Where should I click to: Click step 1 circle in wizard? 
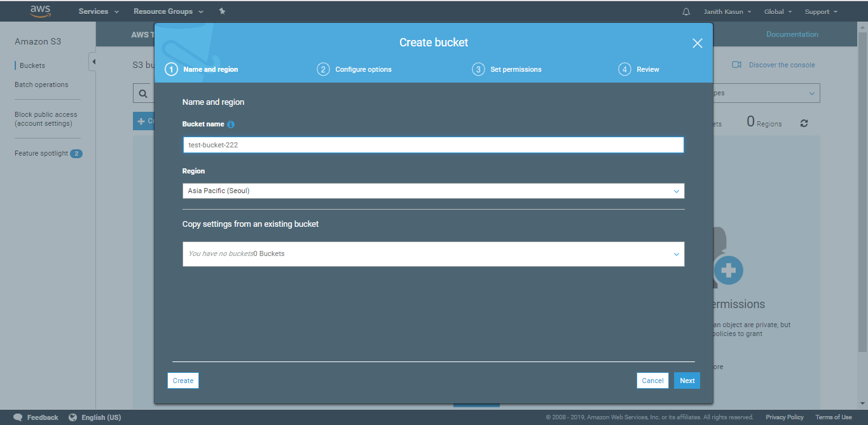point(171,69)
